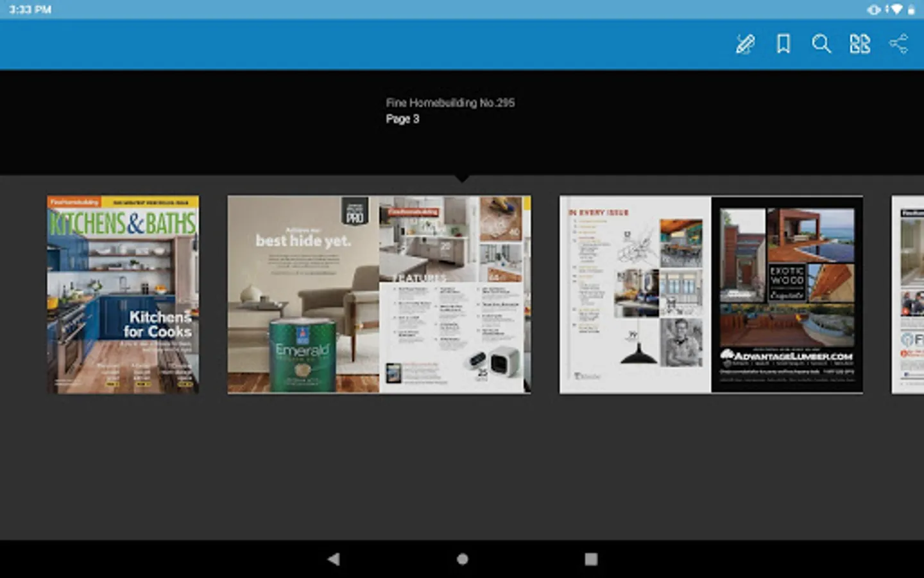
Task: Tap the Android home button
Action: (x=462, y=559)
